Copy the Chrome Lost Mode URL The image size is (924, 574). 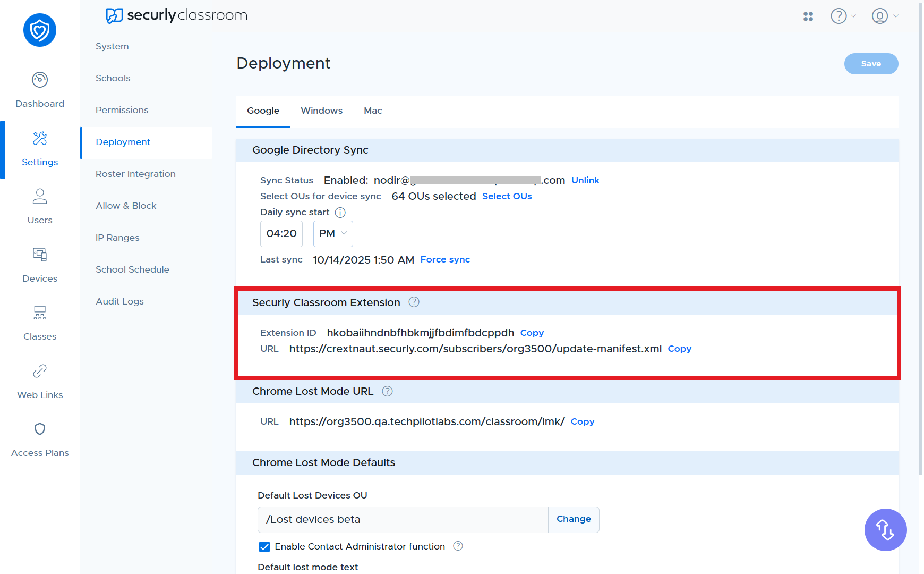click(583, 421)
